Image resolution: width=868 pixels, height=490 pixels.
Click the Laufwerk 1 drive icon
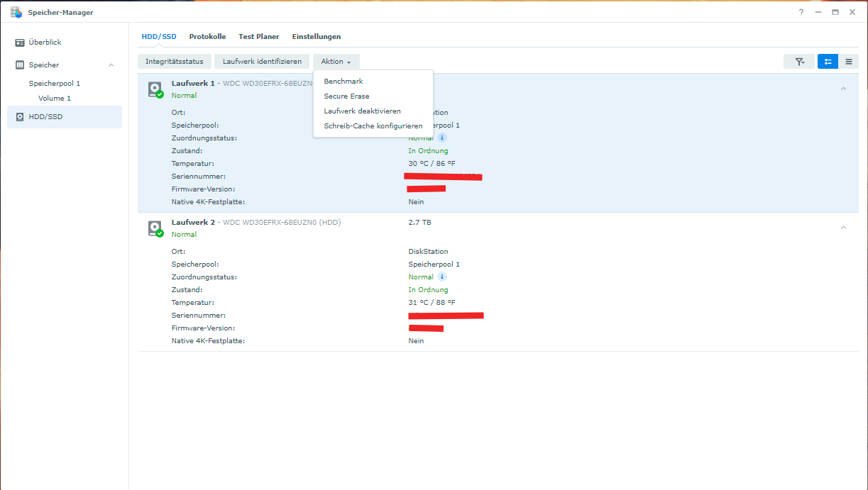click(x=155, y=89)
